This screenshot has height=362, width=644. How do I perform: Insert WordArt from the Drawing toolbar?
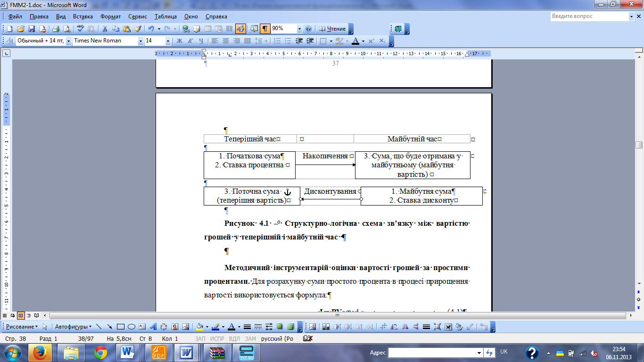coord(153,326)
